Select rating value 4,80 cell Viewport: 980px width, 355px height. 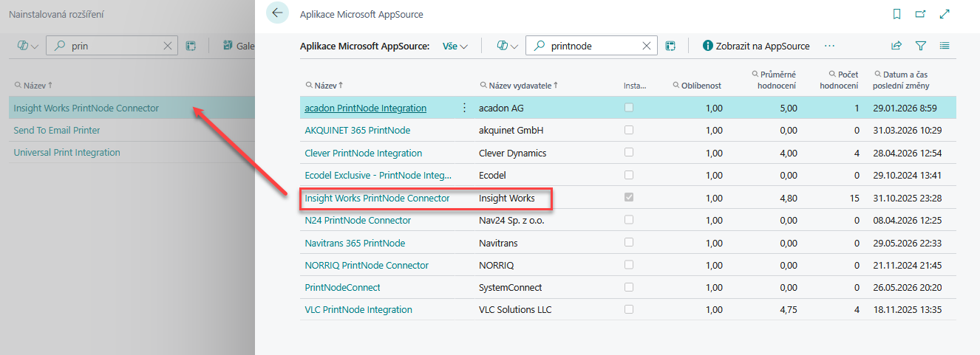click(x=787, y=198)
